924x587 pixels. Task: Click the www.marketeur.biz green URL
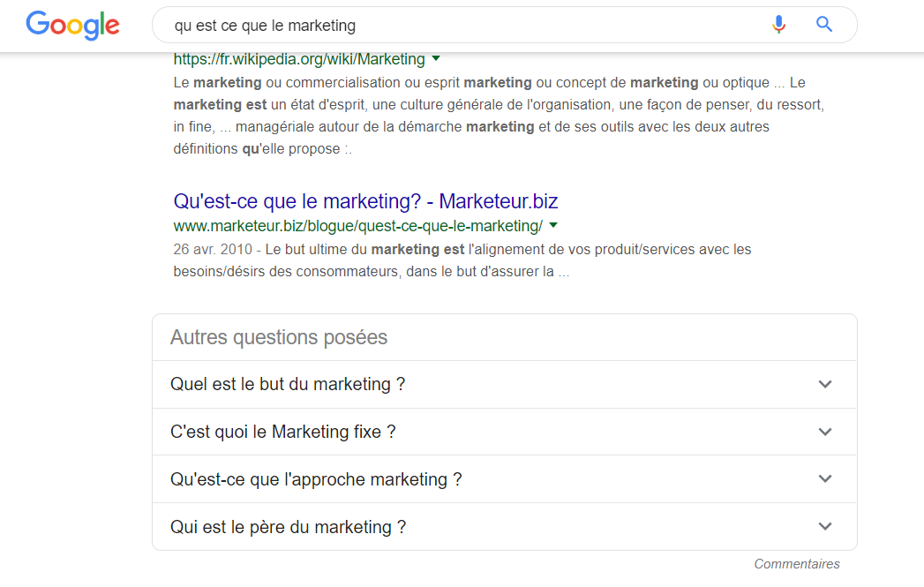(x=357, y=226)
